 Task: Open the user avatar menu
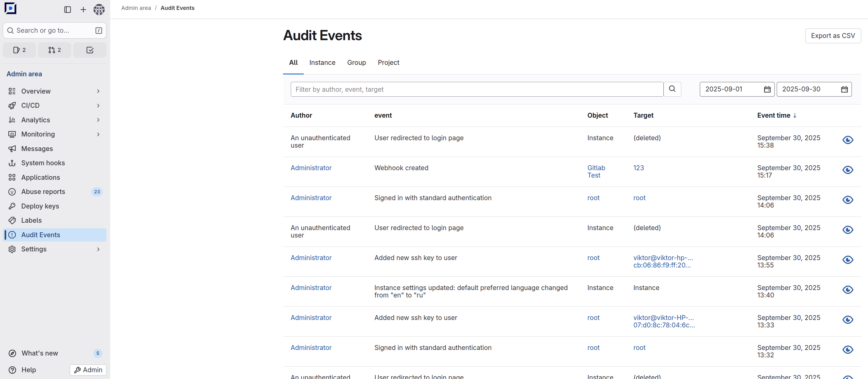[x=99, y=10]
